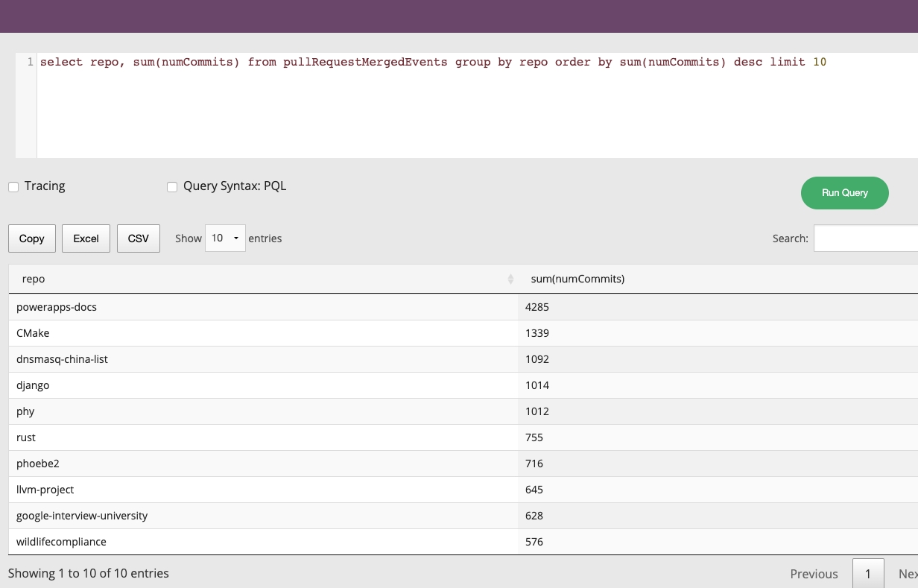The height and width of the screenshot is (588, 918).
Task: Enable the Tracing checkbox
Action: point(13,187)
